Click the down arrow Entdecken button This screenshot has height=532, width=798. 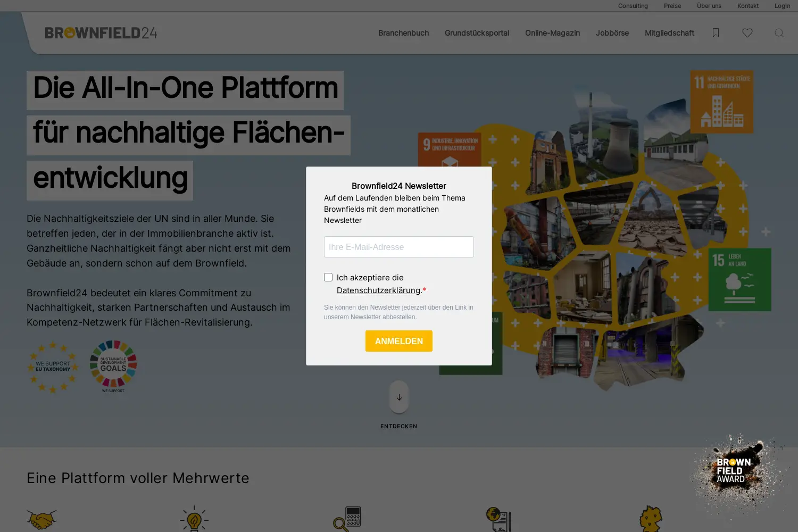[x=399, y=397]
